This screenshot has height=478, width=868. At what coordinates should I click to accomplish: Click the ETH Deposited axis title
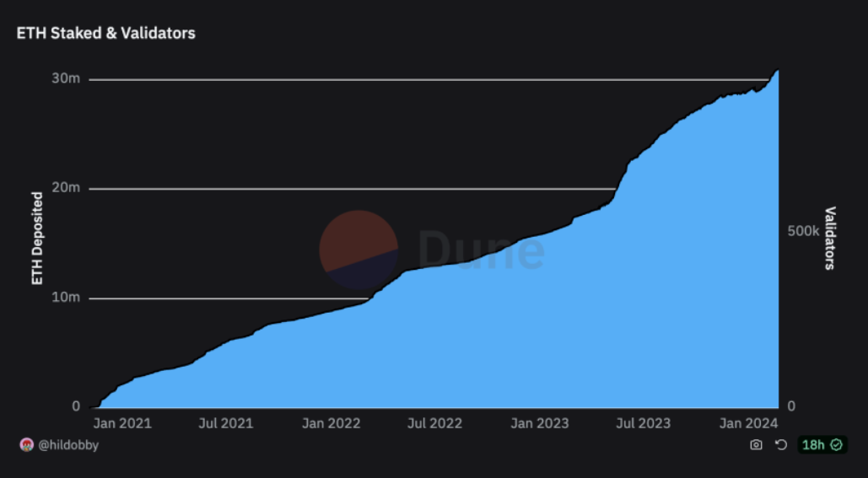[37, 239]
